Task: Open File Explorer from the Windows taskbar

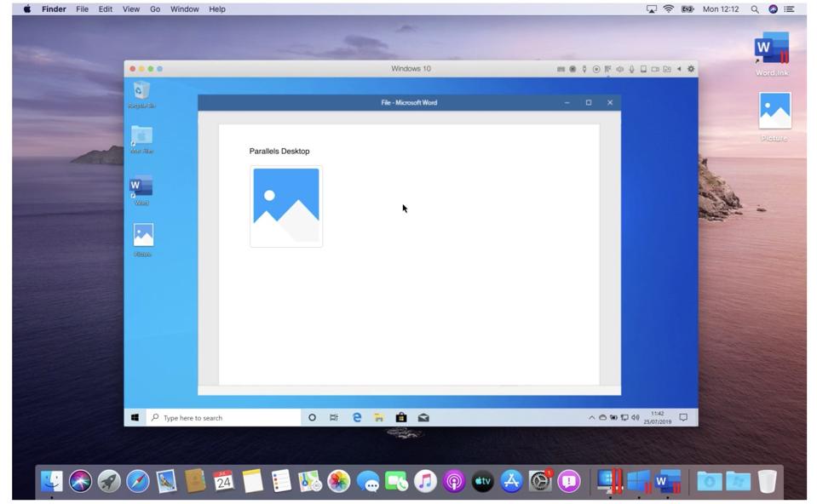Action: click(379, 417)
